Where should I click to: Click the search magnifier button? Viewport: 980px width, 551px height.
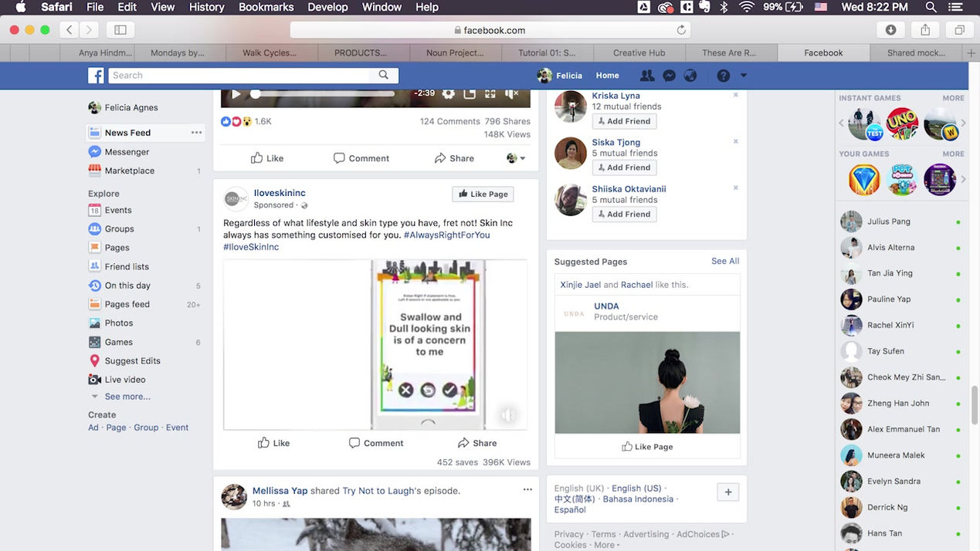pos(384,75)
